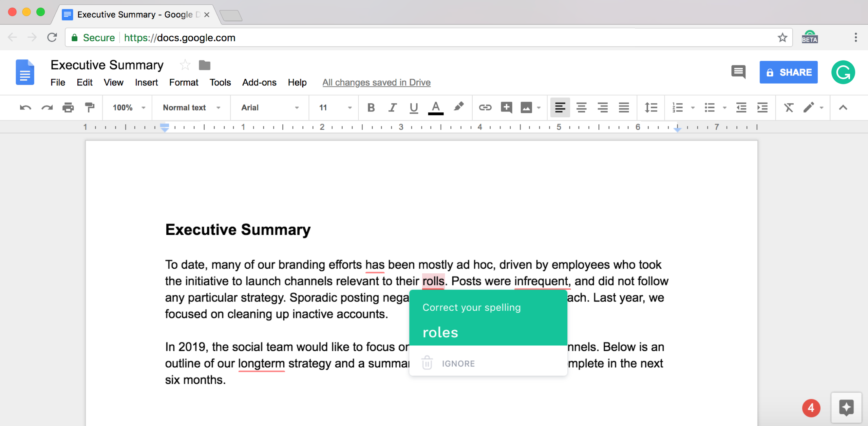Click IGNORE in the spelling popup

[x=458, y=363]
